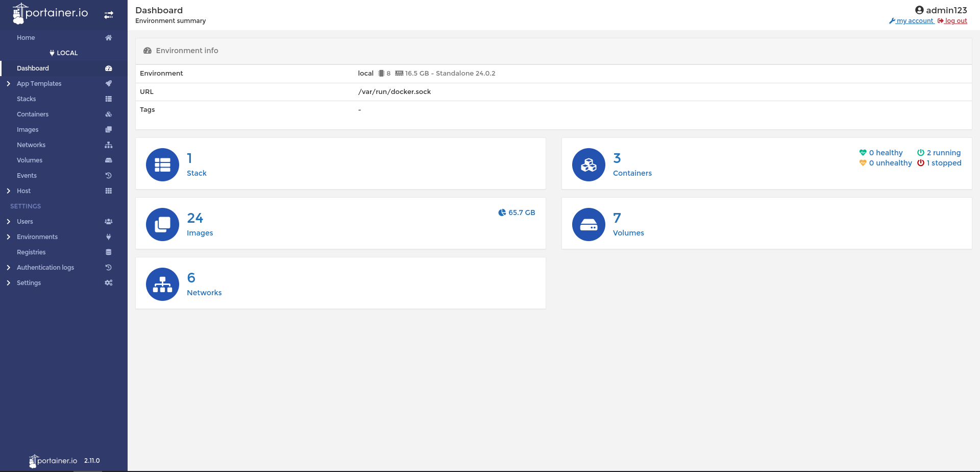
Task: Open Stacks from the sidebar
Action: [x=27, y=99]
